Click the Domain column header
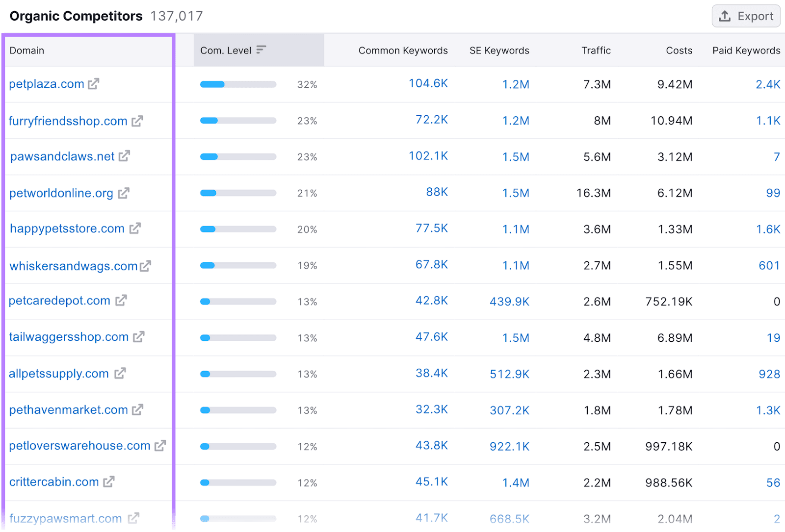The image size is (785, 532). click(27, 50)
